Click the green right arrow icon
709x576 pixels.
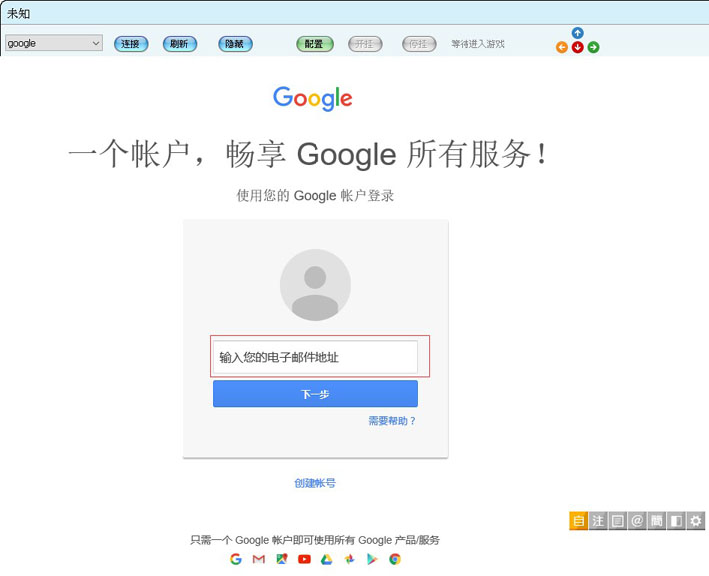pyautogui.click(x=593, y=47)
